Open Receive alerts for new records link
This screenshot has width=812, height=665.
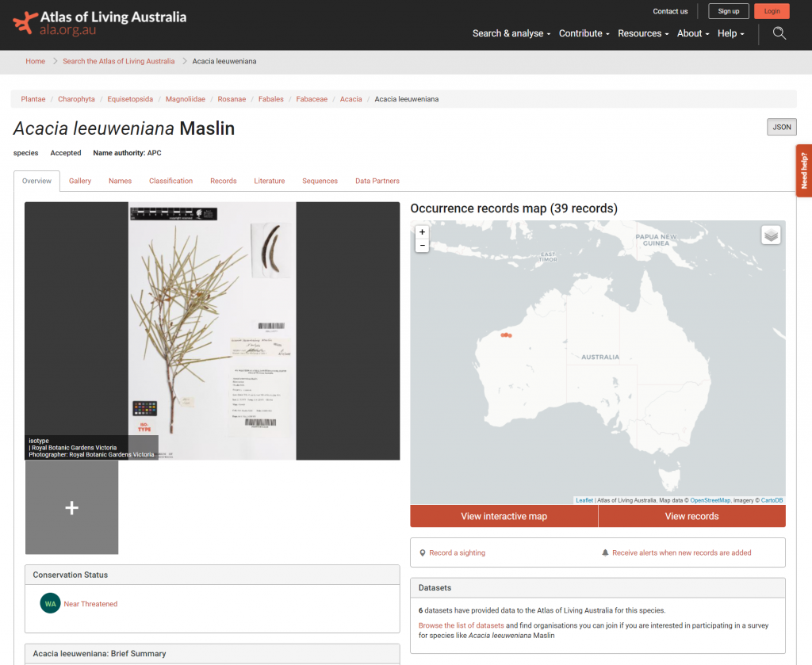click(681, 552)
